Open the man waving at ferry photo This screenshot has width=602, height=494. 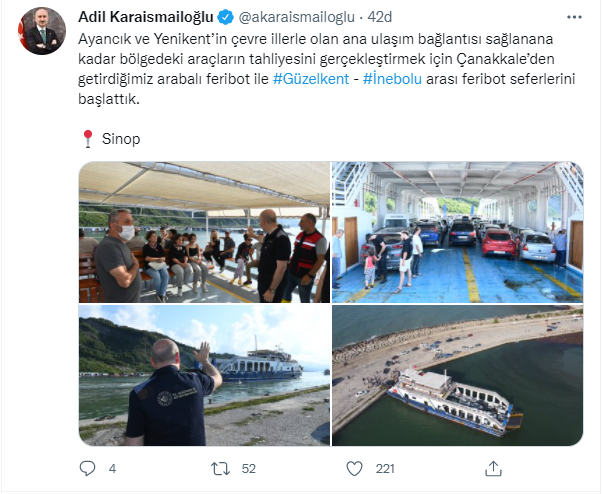205,375
